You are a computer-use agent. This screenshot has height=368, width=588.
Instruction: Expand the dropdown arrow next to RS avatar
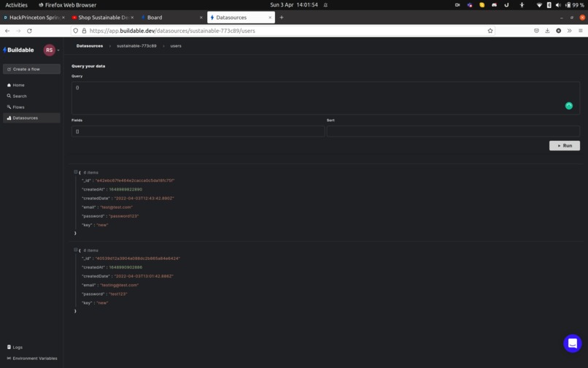(x=58, y=50)
